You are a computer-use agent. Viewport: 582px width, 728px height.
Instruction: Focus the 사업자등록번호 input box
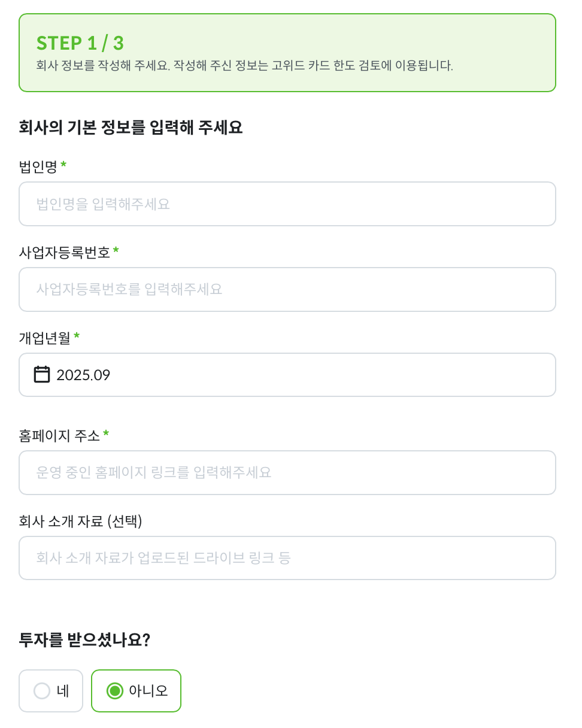click(287, 290)
